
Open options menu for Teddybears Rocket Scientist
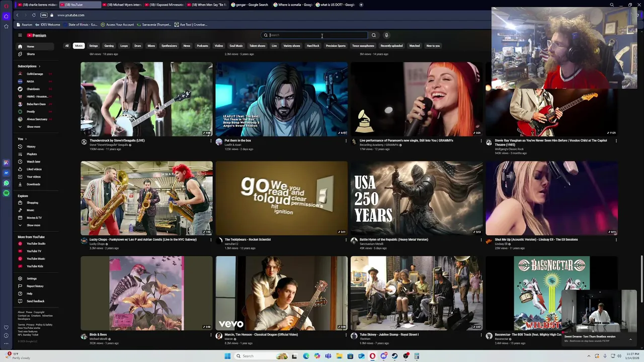pos(346,240)
